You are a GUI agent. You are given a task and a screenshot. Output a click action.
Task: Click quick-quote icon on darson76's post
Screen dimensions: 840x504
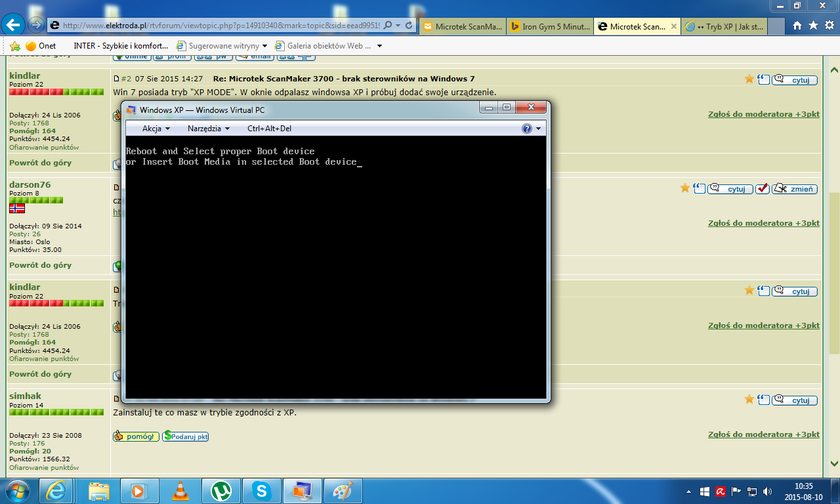coord(700,188)
